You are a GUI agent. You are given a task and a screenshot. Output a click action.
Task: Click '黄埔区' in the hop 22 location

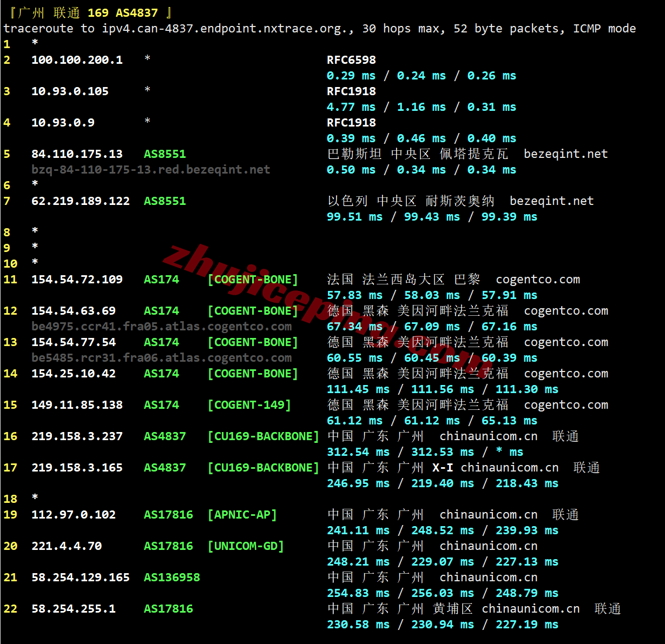453,609
